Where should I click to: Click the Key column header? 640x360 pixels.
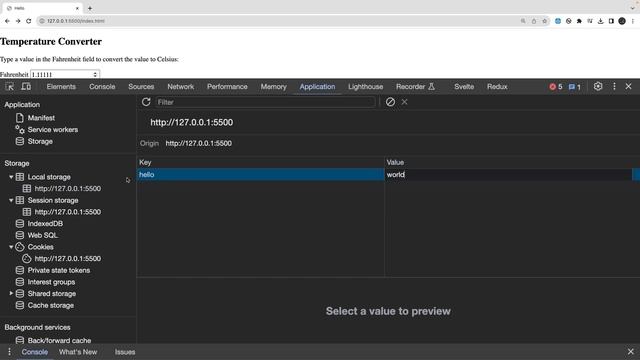(x=260, y=162)
